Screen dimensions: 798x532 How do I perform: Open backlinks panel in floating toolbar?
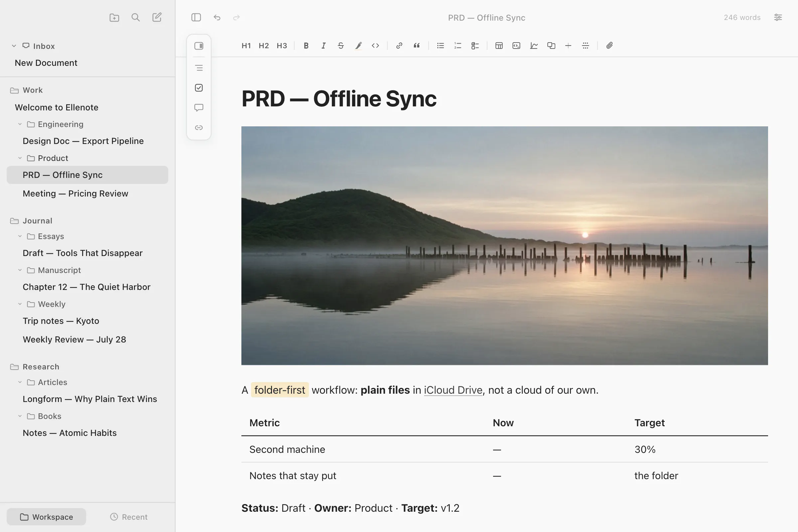[199, 128]
